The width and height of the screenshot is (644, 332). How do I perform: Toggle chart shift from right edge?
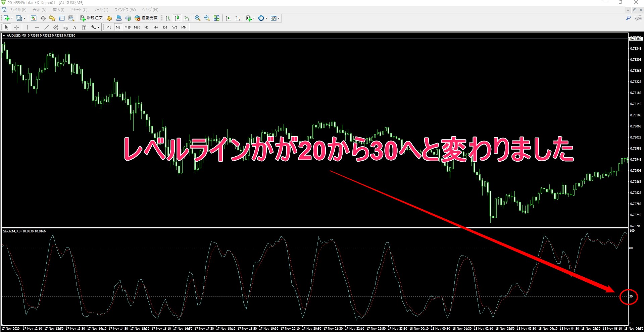(x=238, y=18)
